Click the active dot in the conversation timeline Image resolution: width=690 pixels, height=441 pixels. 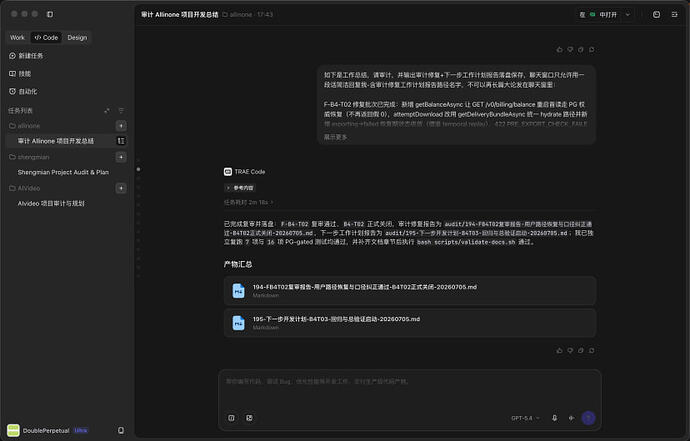tap(139, 169)
